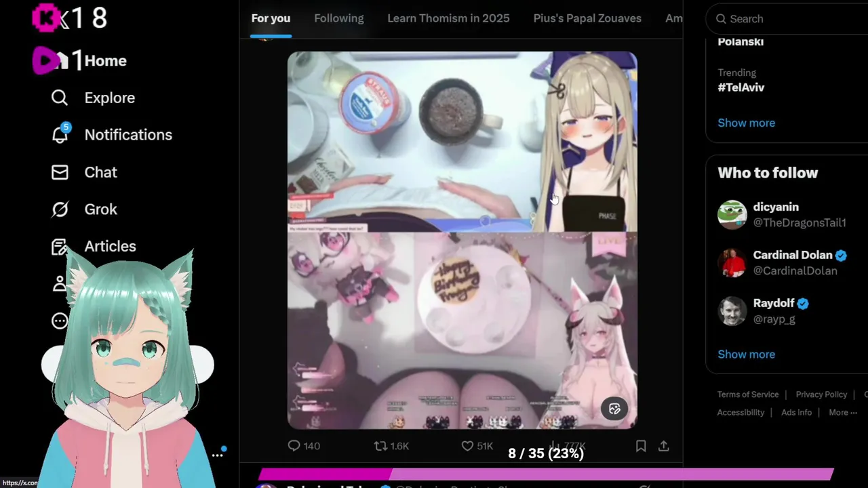Click the Explore magnifier icon

[60, 98]
